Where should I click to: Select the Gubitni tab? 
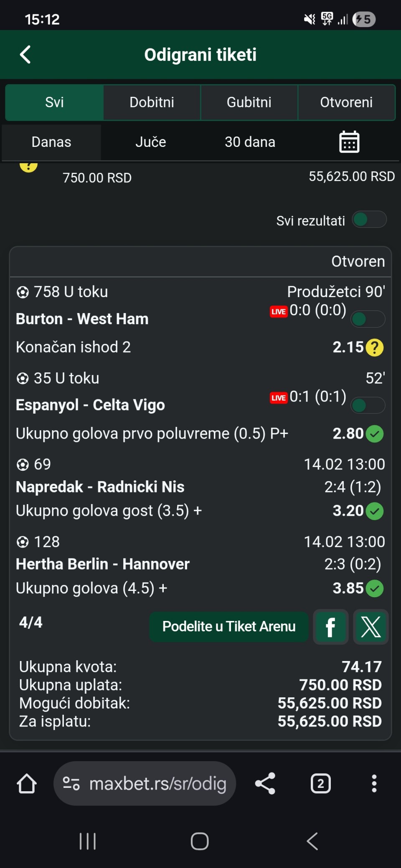pyautogui.click(x=249, y=102)
